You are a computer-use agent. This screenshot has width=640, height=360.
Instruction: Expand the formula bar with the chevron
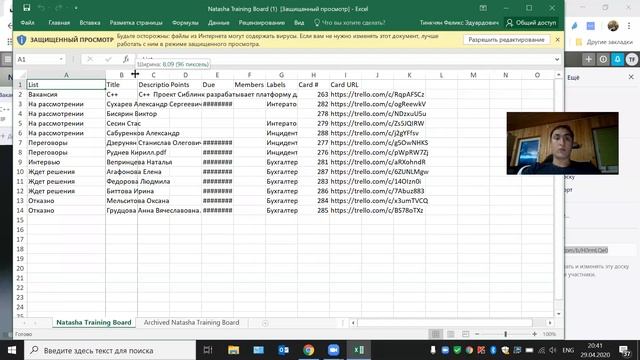pyautogui.click(x=557, y=59)
